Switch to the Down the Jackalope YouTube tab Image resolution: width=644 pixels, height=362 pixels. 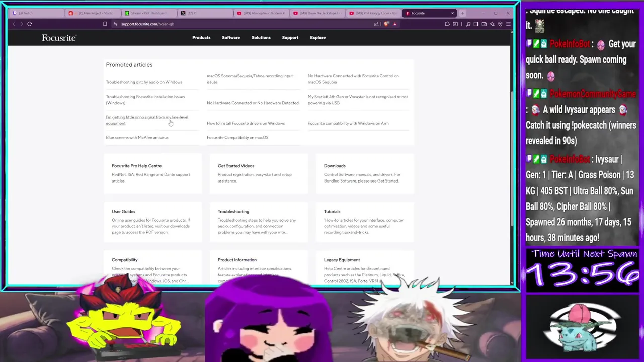[x=317, y=13]
